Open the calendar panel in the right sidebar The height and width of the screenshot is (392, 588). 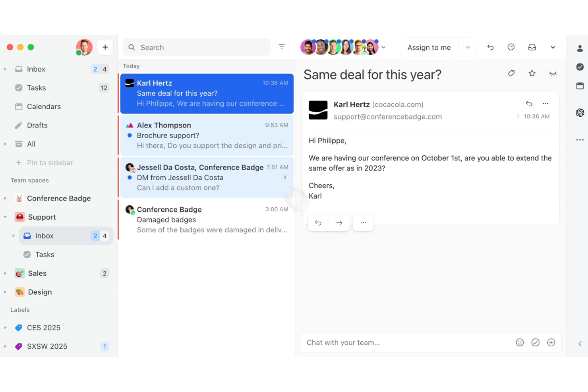pyautogui.click(x=580, y=85)
